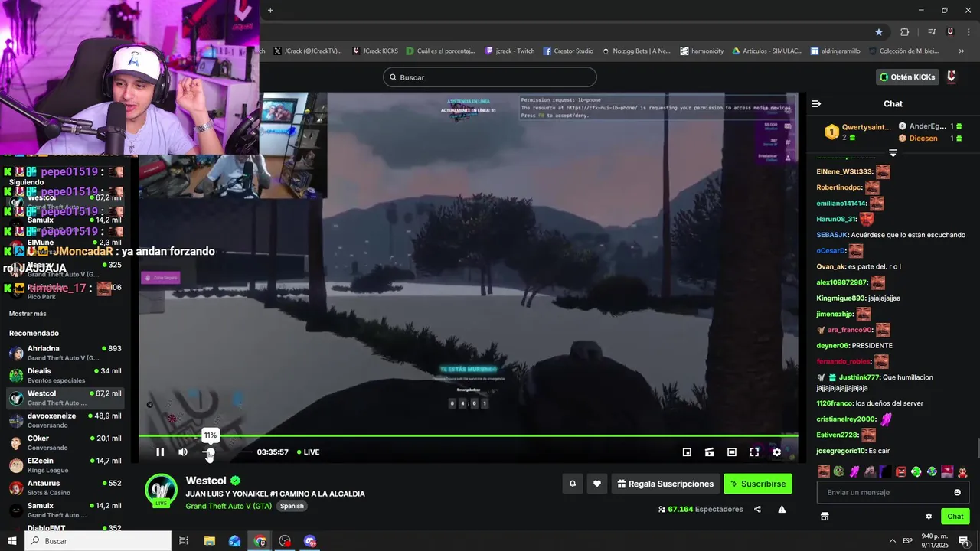Click Regala Suscripciones button
Viewport: 980px width, 551px height.
click(665, 484)
